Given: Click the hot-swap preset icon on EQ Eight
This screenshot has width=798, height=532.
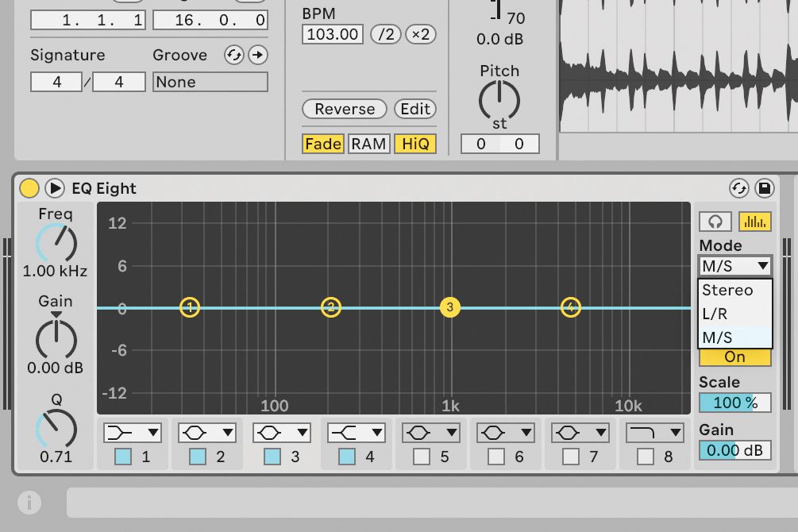Looking at the screenshot, I should pyautogui.click(x=740, y=188).
